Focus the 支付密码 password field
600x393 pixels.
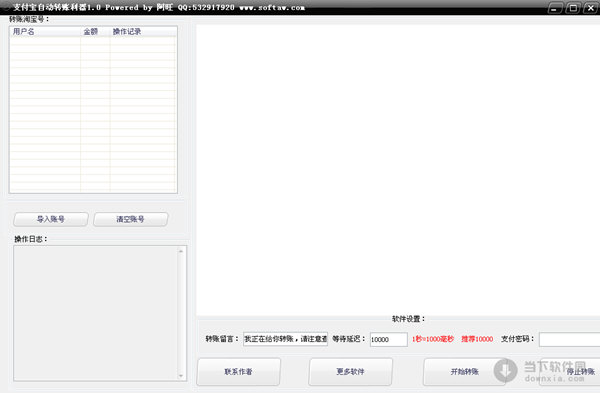click(569, 339)
